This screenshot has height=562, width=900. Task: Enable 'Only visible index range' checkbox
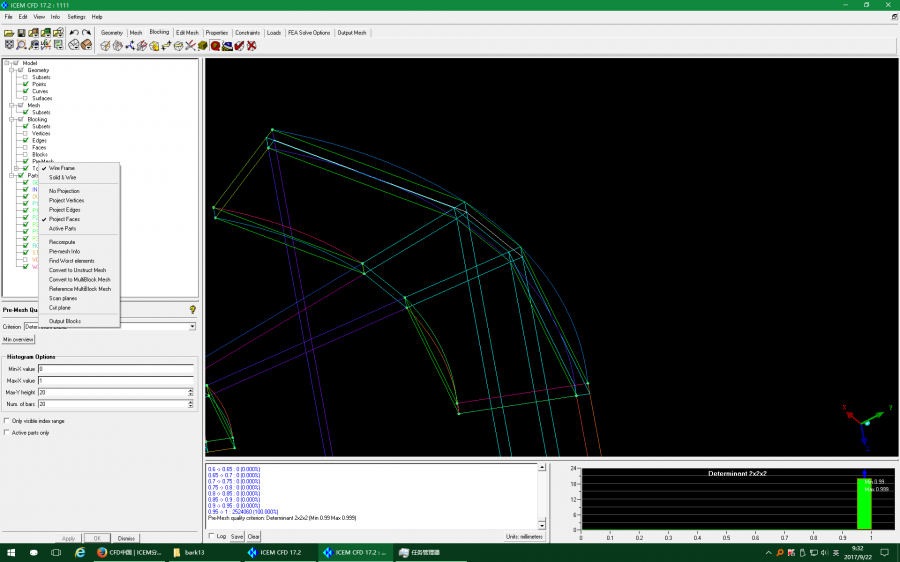pos(8,421)
